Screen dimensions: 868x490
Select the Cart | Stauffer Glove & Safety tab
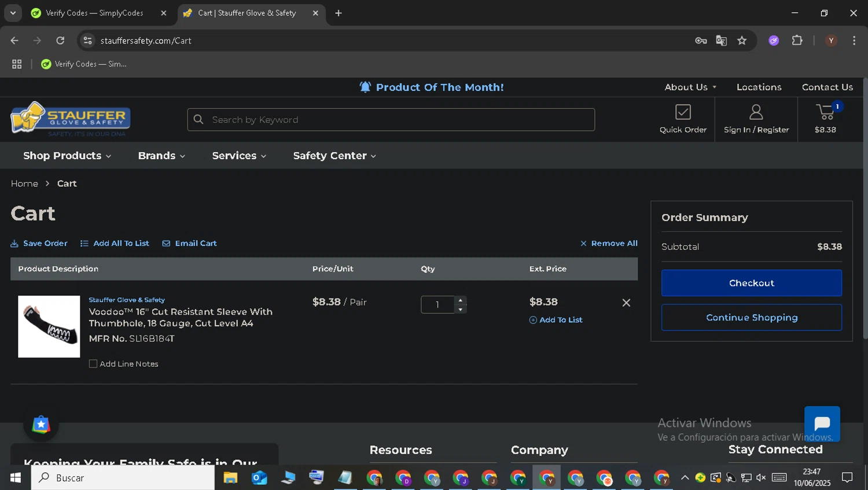(247, 13)
